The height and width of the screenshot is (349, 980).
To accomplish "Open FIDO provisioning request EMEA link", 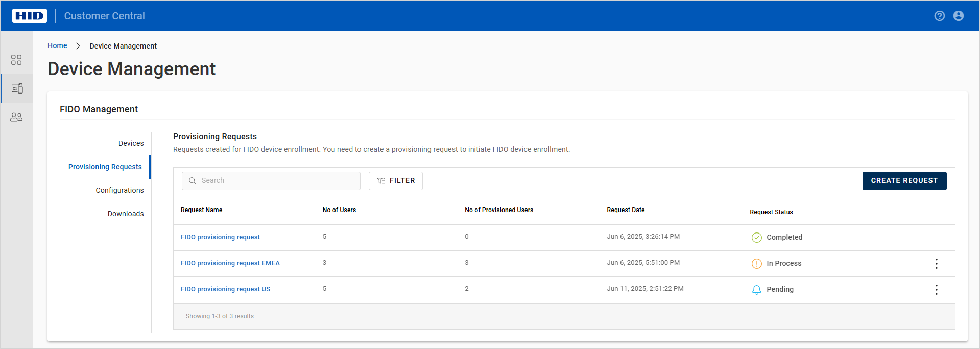I will click(x=230, y=263).
